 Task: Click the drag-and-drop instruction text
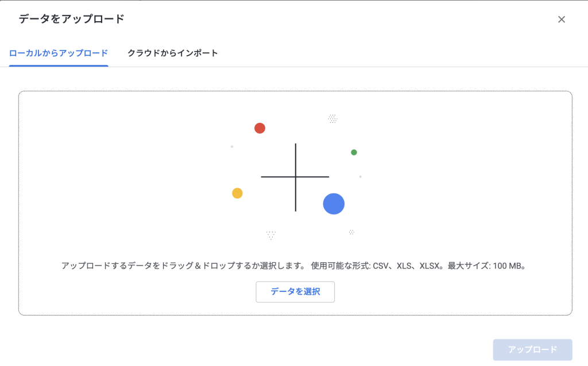tap(183, 266)
